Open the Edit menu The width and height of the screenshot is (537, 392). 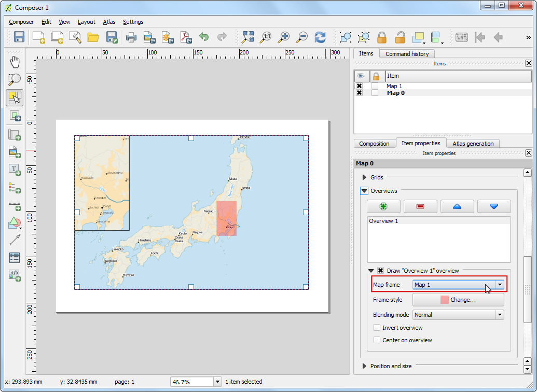[x=46, y=22]
